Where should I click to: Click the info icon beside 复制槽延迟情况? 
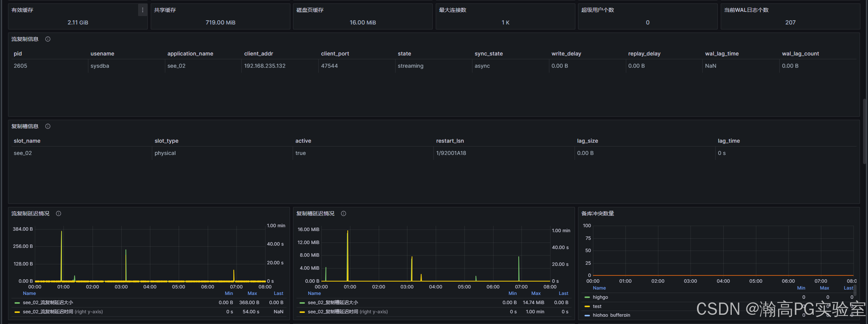click(x=344, y=213)
